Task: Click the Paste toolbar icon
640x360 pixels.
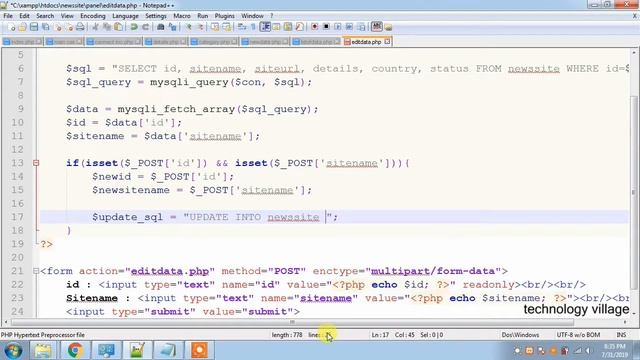Action: [118, 27]
